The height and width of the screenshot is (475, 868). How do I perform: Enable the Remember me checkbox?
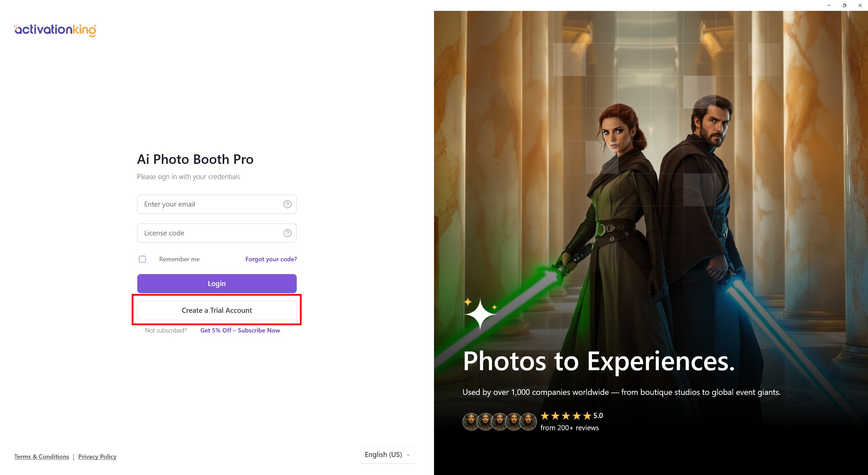(x=142, y=259)
